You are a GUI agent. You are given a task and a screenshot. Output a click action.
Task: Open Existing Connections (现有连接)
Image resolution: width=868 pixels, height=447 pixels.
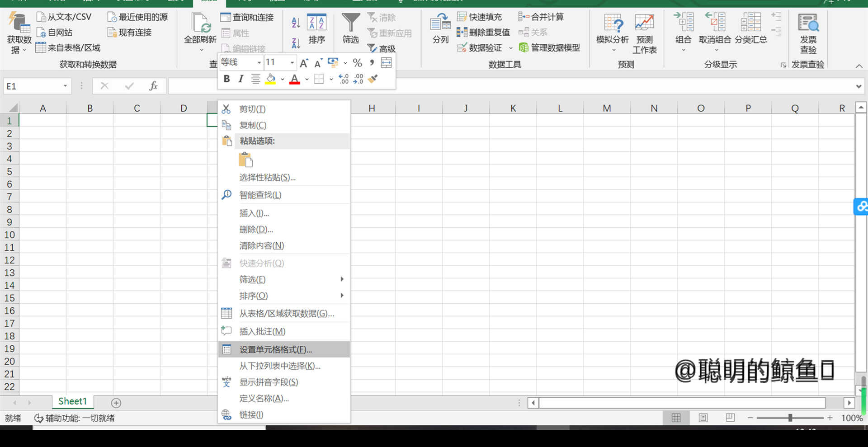pyautogui.click(x=129, y=33)
